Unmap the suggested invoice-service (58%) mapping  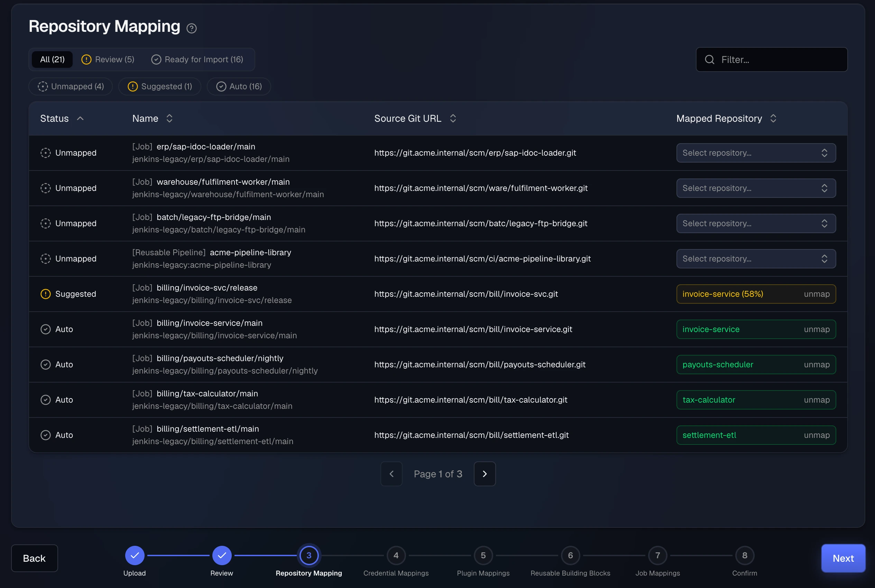click(x=817, y=294)
